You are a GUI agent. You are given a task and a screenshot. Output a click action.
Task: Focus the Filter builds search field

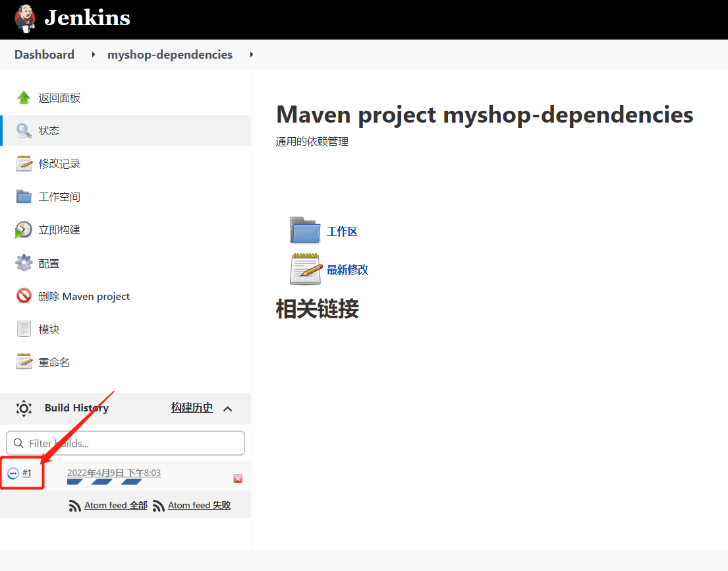click(125, 443)
